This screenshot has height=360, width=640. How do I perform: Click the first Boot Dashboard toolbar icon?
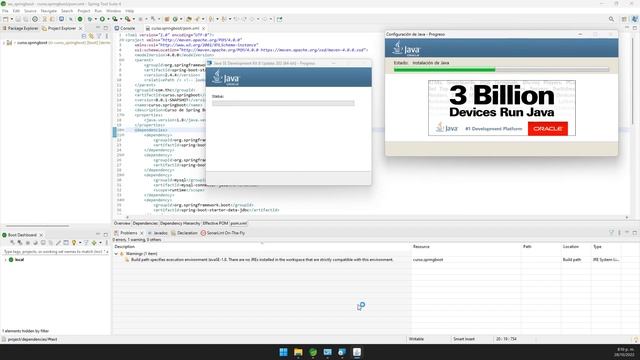[12, 242]
